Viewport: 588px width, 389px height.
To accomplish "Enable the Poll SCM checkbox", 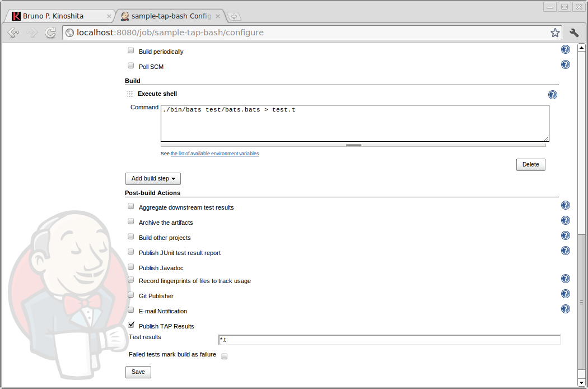I will 131,65.
